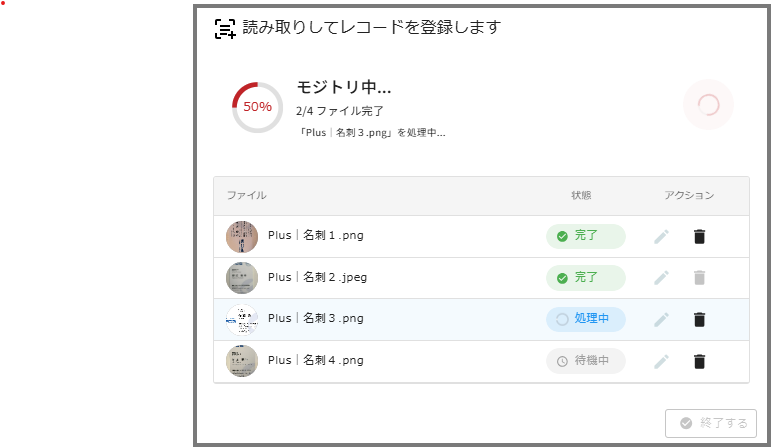
Task: Click the 処理中 status badge for 名刺 3
Action: (x=585, y=320)
